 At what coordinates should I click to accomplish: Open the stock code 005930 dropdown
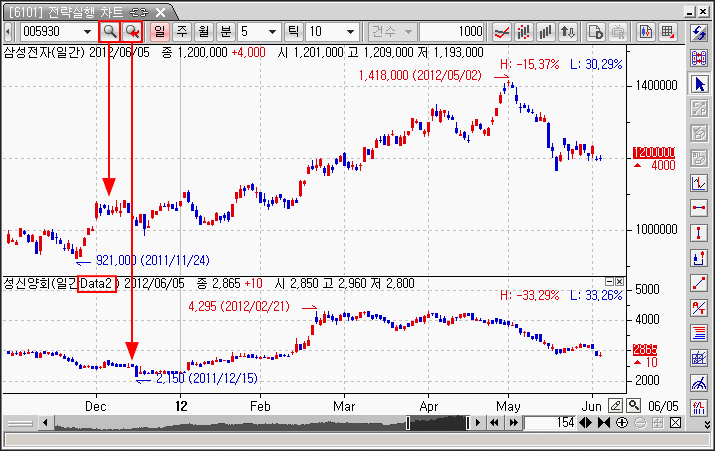click(88, 31)
